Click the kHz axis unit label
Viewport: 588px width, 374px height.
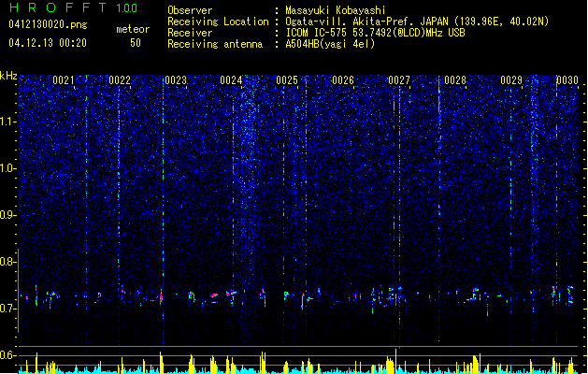coord(8,76)
